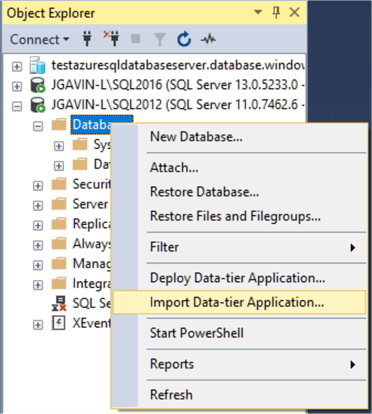372x414 pixels.
Task: Click the SQL2016 server database icon
Action: click(37, 85)
